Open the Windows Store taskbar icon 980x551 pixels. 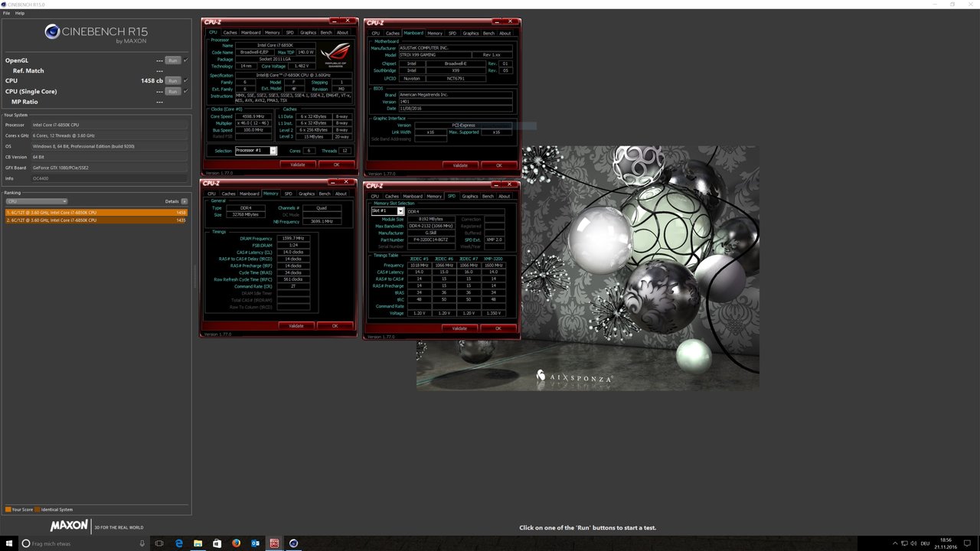217,543
